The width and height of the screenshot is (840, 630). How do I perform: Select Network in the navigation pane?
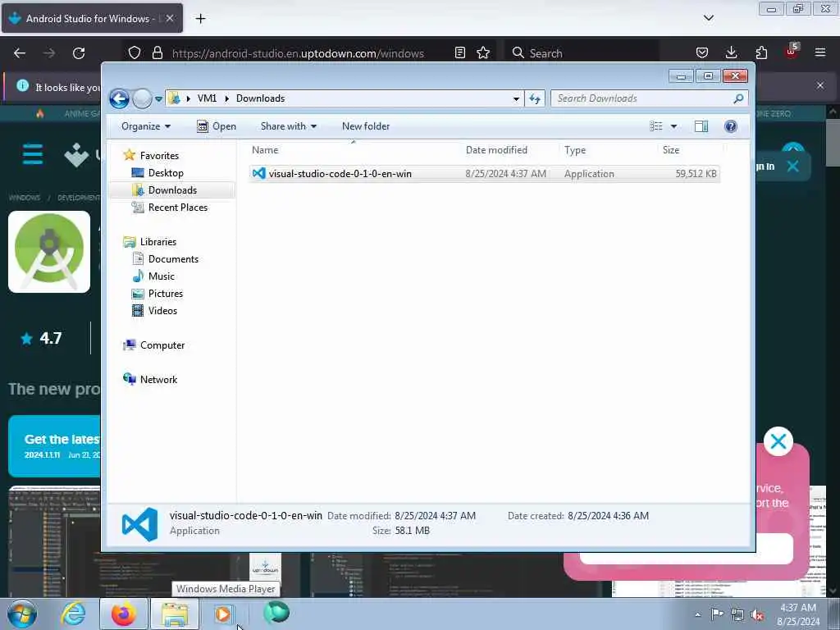158,379
